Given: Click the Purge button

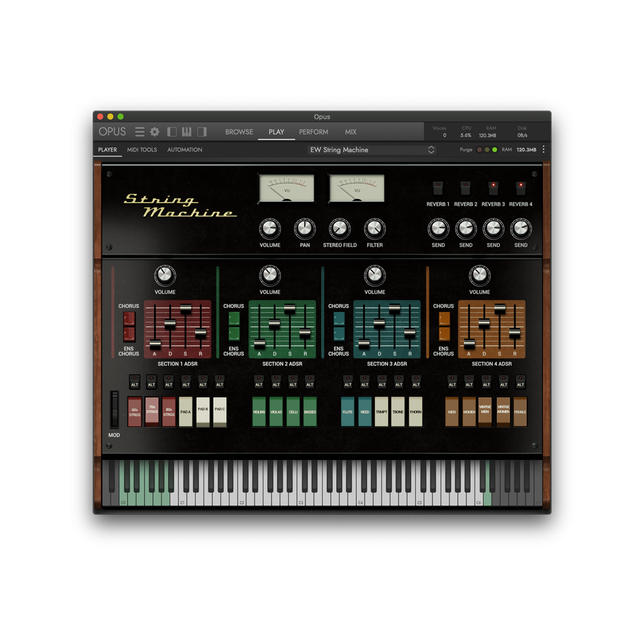Looking at the screenshot, I should (466, 149).
